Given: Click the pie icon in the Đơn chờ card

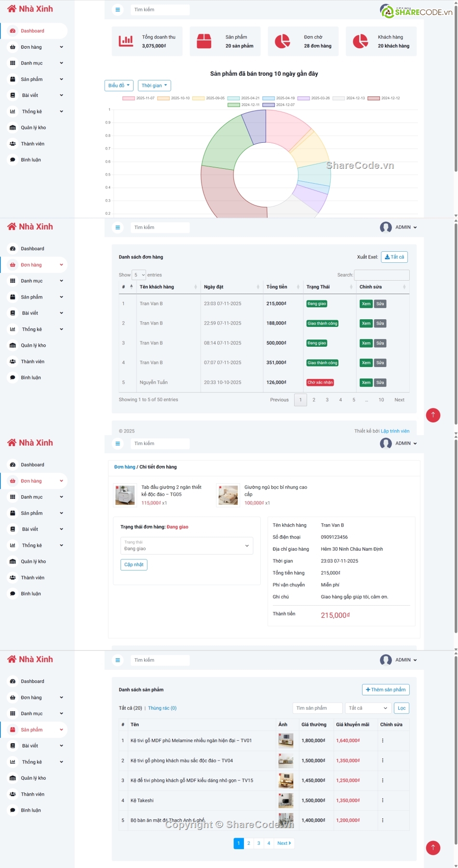Looking at the screenshot, I should (282, 41).
